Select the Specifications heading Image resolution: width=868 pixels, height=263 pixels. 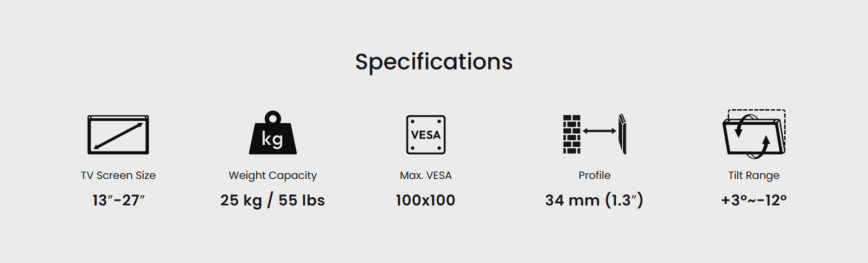pos(434,62)
